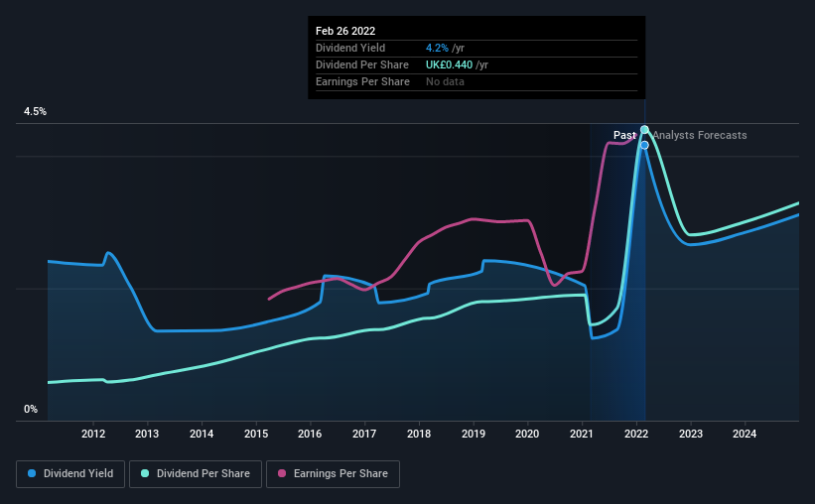Click the 0% y-axis label
The width and height of the screenshot is (815, 504).
coord(31,410)
